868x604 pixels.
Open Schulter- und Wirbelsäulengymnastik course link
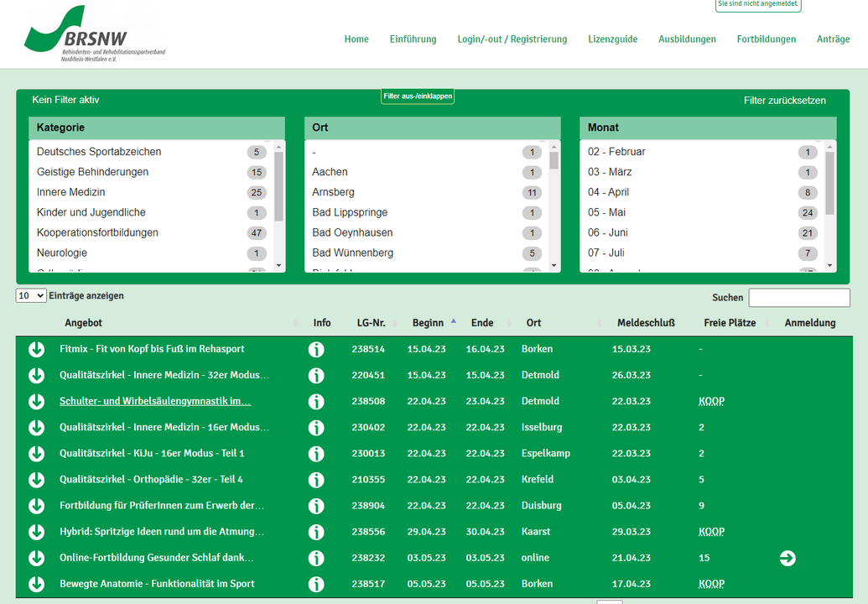click(155, 401)
